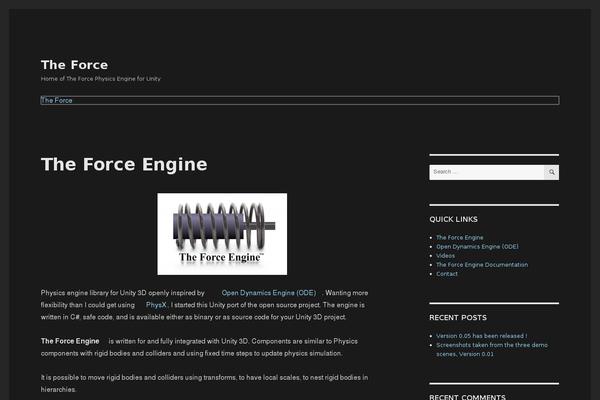Click the tagline 'Home of The Force Physics Engine'
The image size is (600, 400).
pos(100,78)
